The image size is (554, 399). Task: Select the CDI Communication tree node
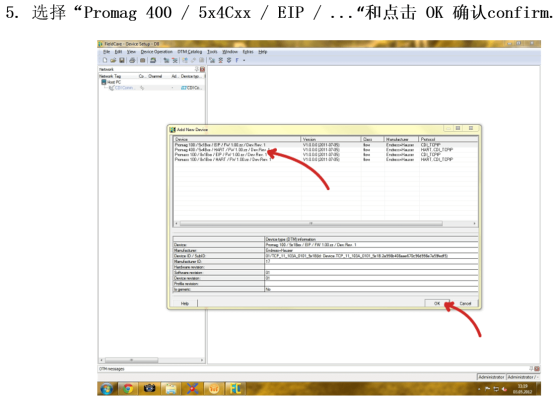(x=121, y=88)
